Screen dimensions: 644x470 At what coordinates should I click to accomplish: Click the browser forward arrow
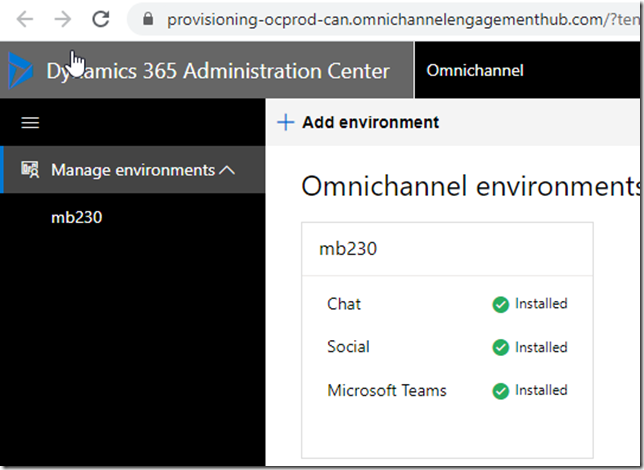click(63, 19)
